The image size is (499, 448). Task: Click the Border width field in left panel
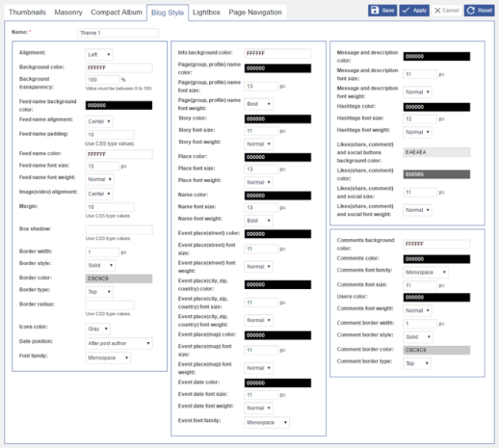coord(102,252)
